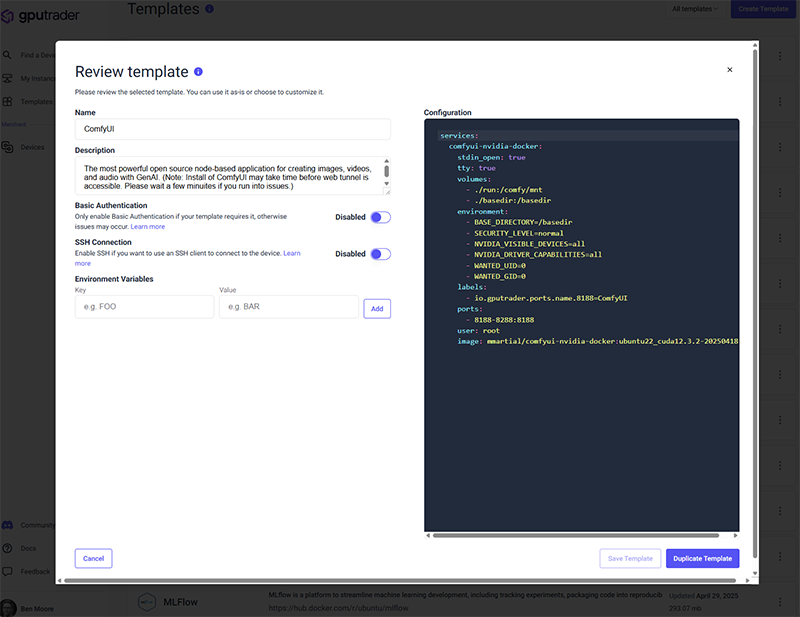Select the Feedback sidebar item
The height and width of the screenshot is (617, 800).
[28, 572]
